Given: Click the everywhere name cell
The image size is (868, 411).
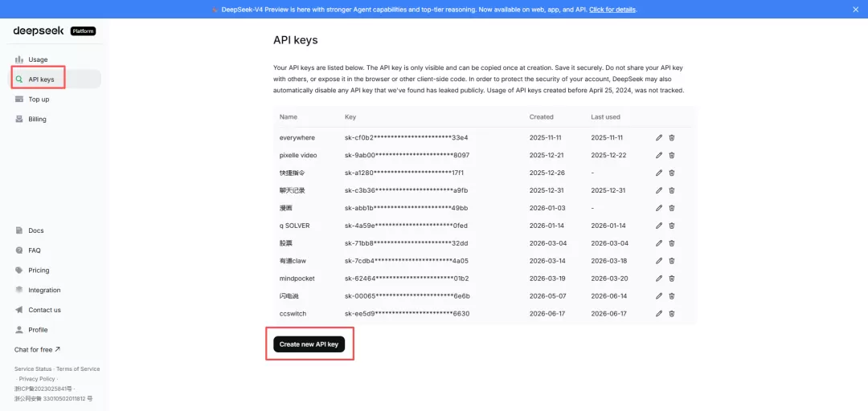Looking at the screenshot, I should click(297, 138).
